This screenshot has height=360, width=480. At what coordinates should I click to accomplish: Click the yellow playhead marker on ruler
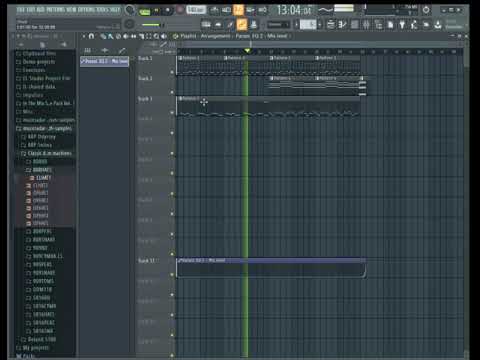(247, 51)
